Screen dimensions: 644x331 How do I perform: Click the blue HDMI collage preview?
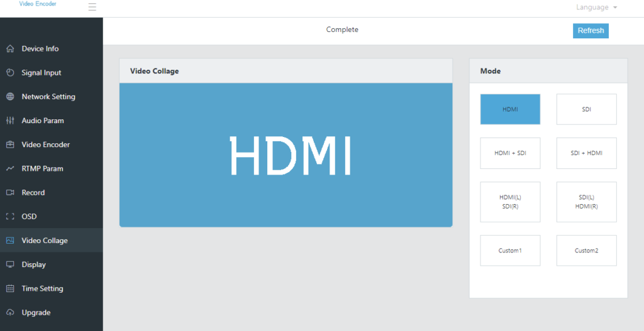[x=286, y=155]
